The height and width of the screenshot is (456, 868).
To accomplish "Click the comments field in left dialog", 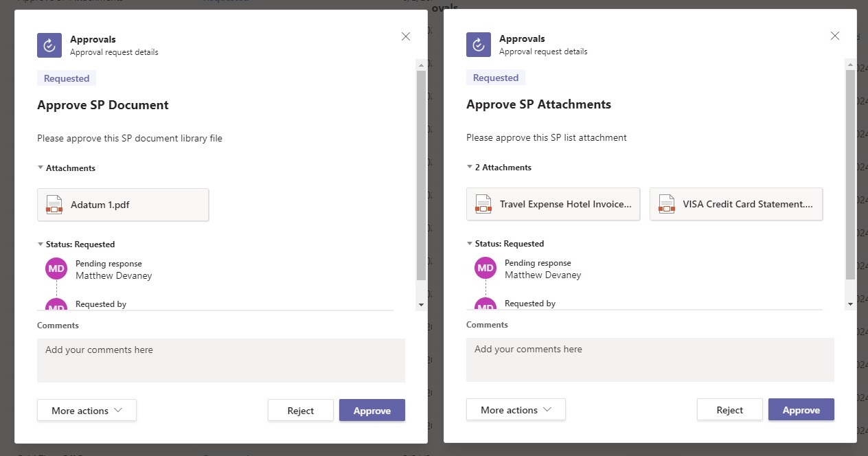I will click(x=220, y=359).
